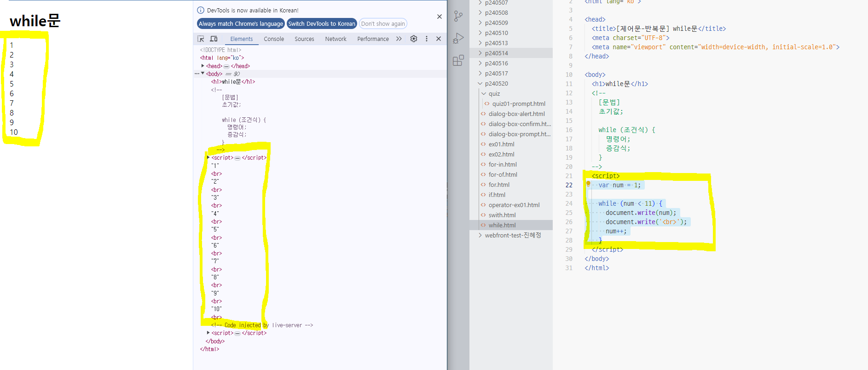Viewport: 868px width, 370px height.
Task: Open DevTools settings gear
Action: point(414,39)
